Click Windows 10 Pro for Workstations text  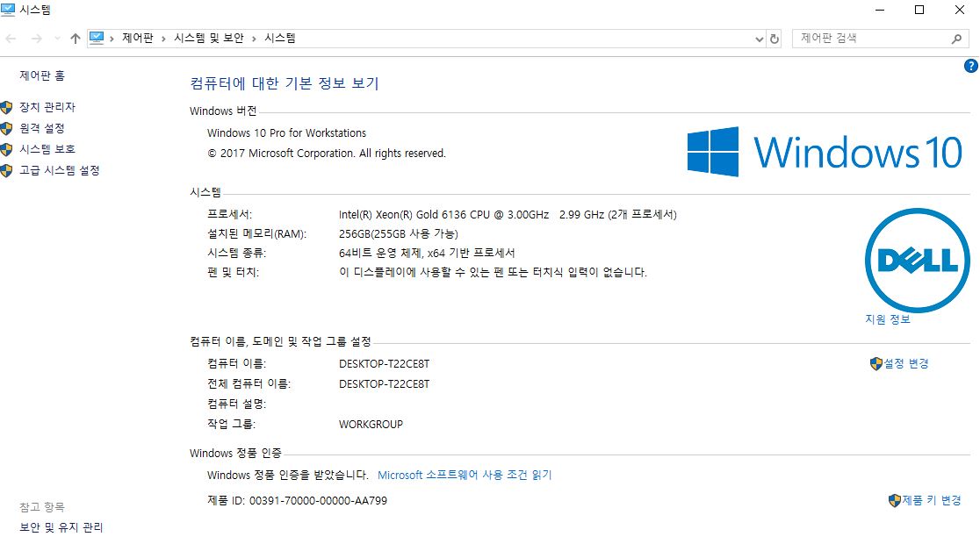point(287,133)
